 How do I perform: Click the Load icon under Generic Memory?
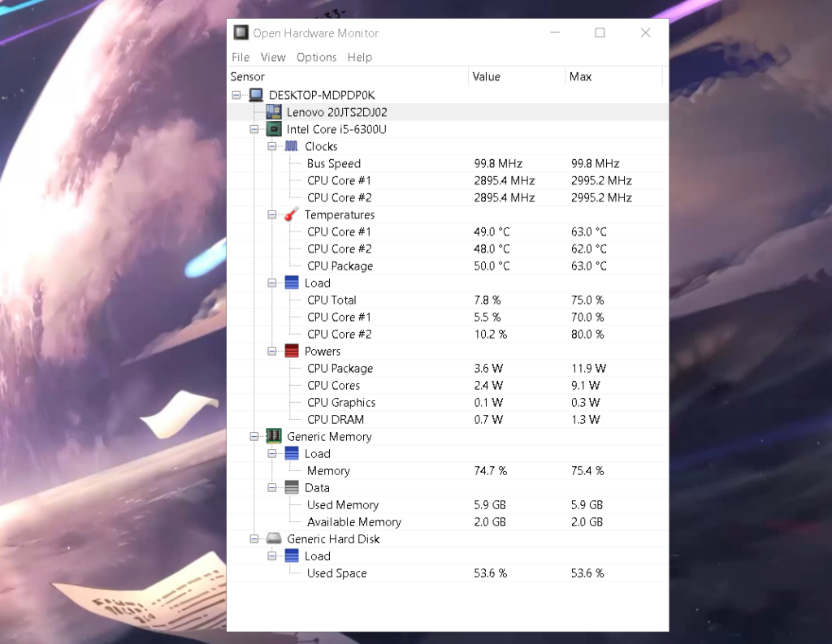292,453
